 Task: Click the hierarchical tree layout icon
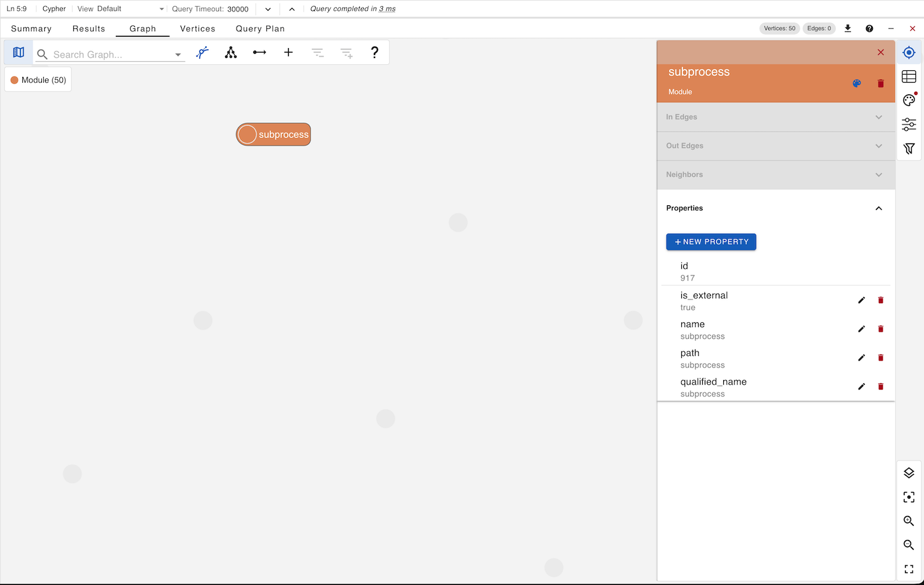231,53
